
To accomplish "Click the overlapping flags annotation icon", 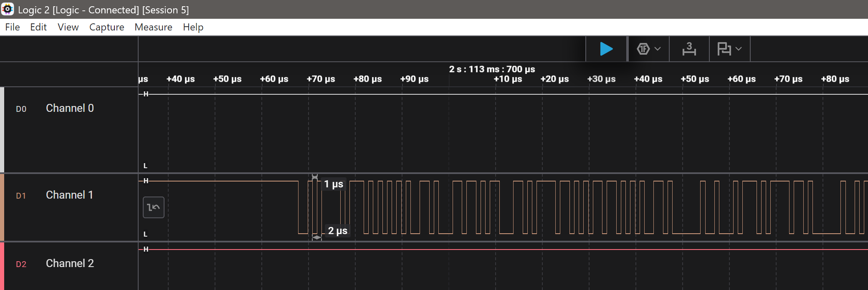I will 724,49.
